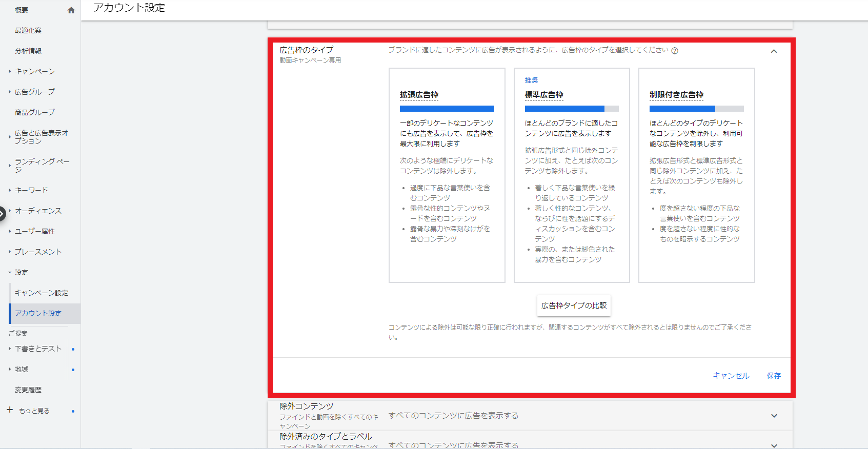Expand プレースメント in the sidebar
The width and height of the screenshot is (868, 449).
click(38, 252)
